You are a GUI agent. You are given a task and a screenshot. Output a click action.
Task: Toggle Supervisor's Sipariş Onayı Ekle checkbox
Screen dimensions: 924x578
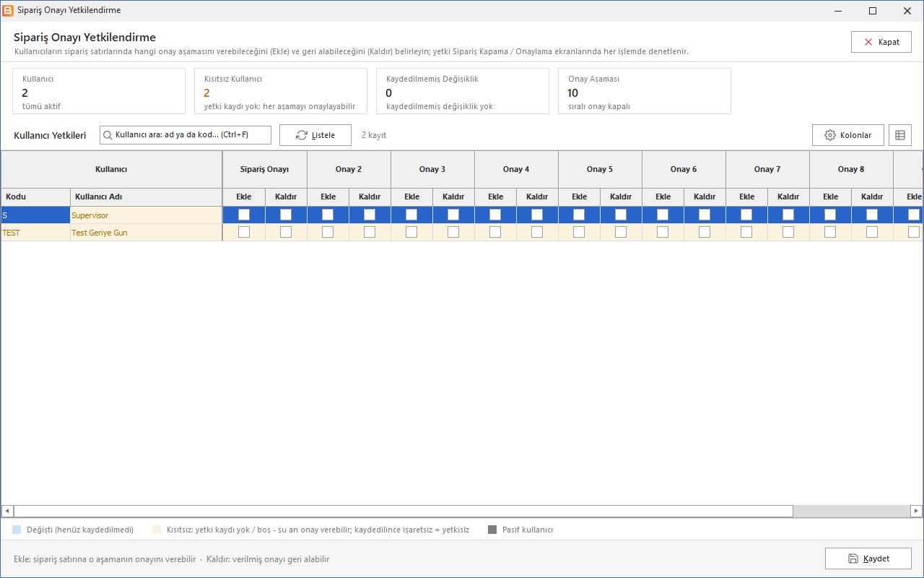tap(244, 215)
